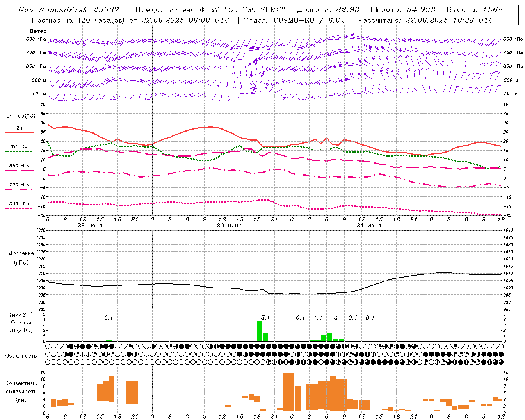
Task: Click the 700 гПа temperature legend entry
Action: pos(19,185)
